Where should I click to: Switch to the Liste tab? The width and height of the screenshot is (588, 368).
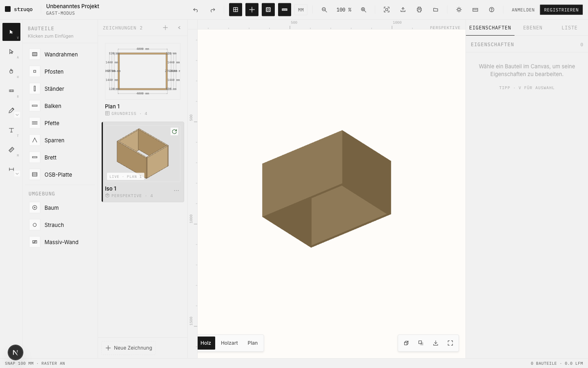(x=569, y=28)
